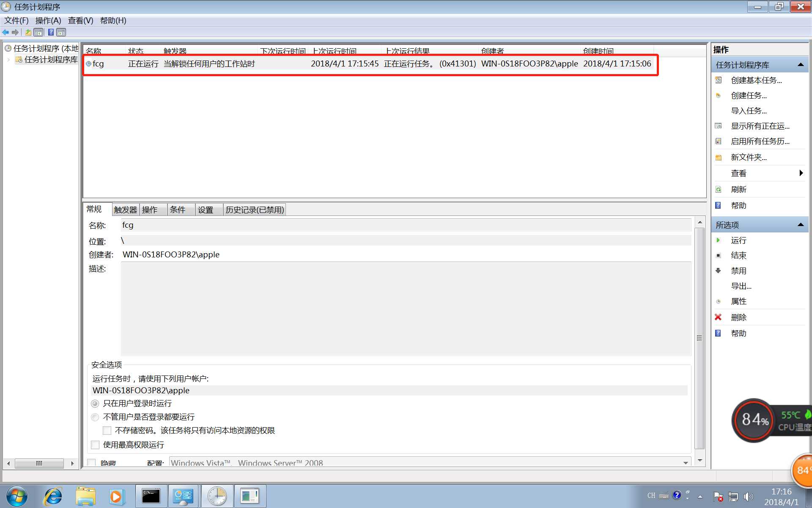
Task: Click 导出... action link
Action: [x=741, y=286]
